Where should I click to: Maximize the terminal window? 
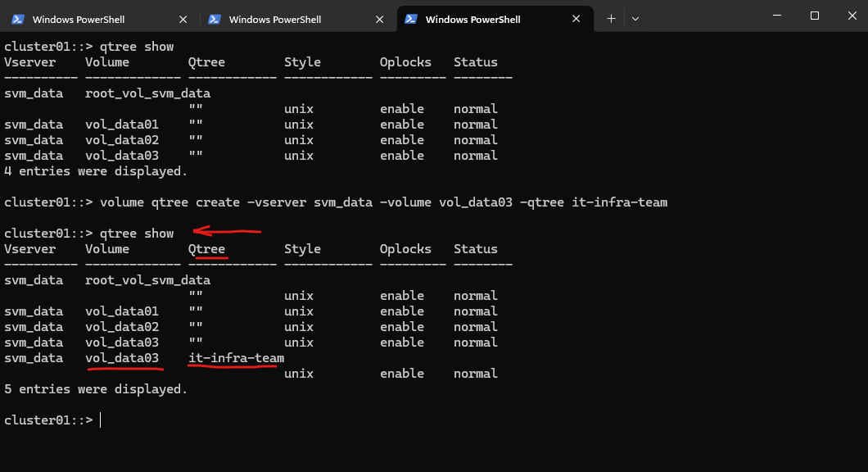pyautogui.click(x=814, y=16)
